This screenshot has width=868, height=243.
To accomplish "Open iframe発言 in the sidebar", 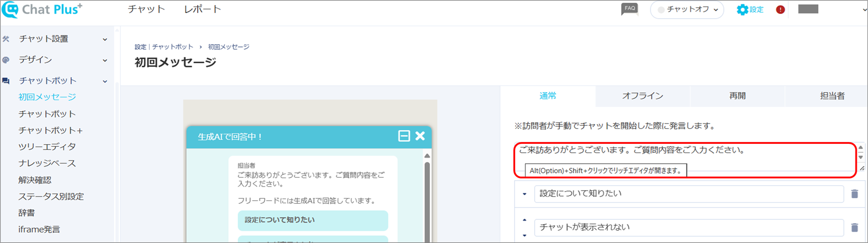I will click(x=39, y=229).
